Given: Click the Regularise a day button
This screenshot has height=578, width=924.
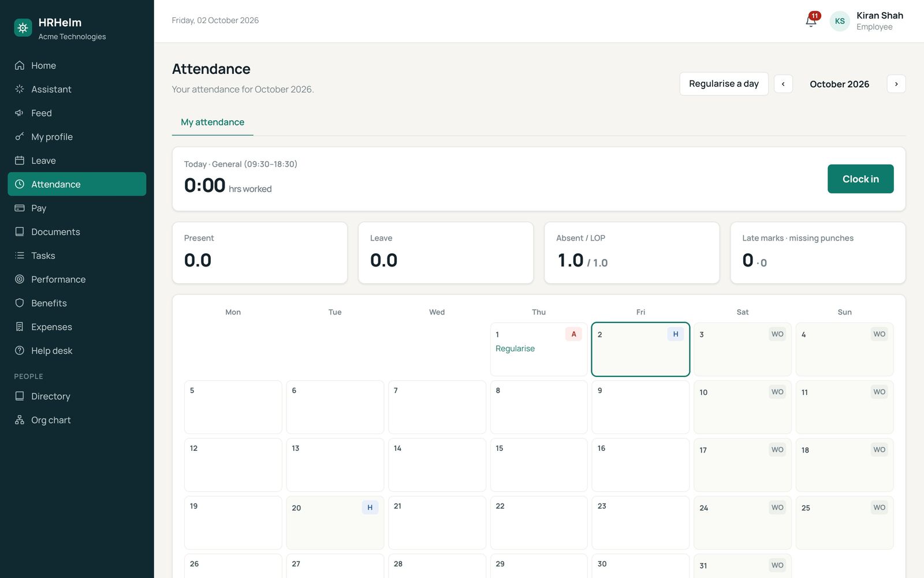Looking at the screenshot, I should (x=724, y=84).
